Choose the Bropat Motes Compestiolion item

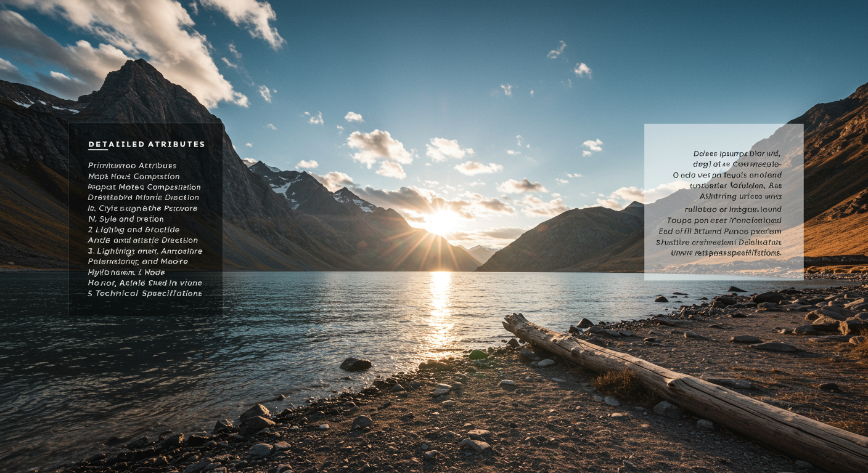pyautogui.click(x=144, y=187)
